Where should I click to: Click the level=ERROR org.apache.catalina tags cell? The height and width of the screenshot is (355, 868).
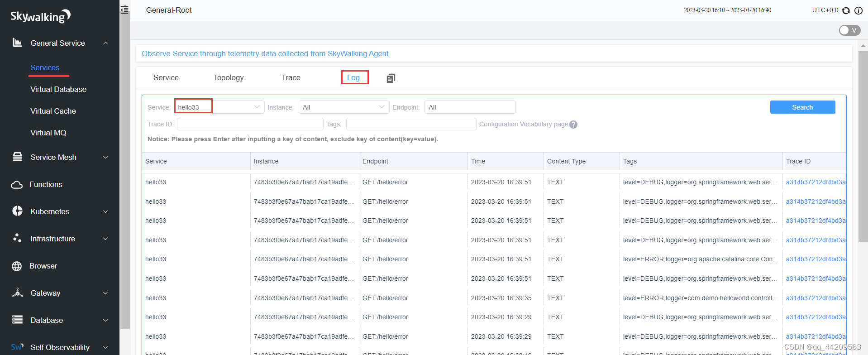coord(701,259)
